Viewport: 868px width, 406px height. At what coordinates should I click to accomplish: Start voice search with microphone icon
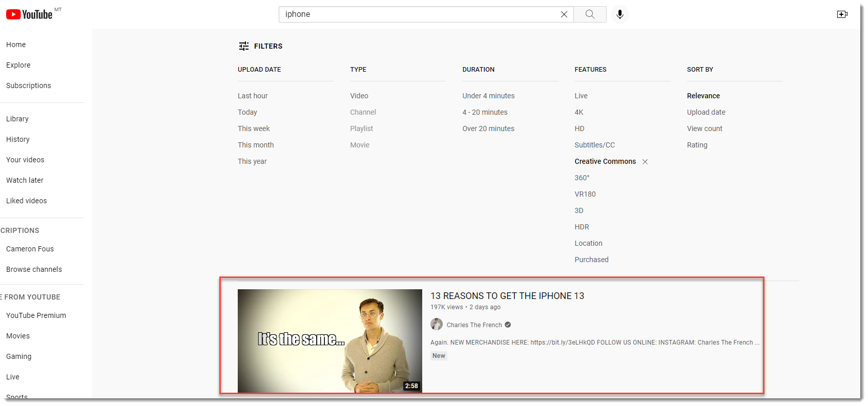tap(620, 14)
